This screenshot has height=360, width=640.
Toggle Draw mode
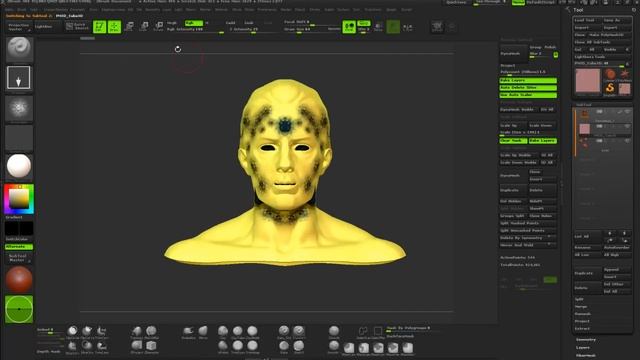[114, 27]
